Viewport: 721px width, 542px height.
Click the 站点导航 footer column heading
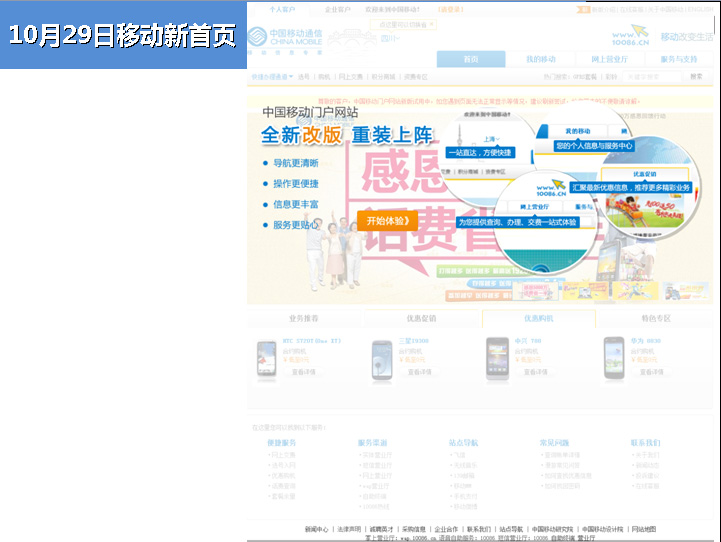coord(464,443)
